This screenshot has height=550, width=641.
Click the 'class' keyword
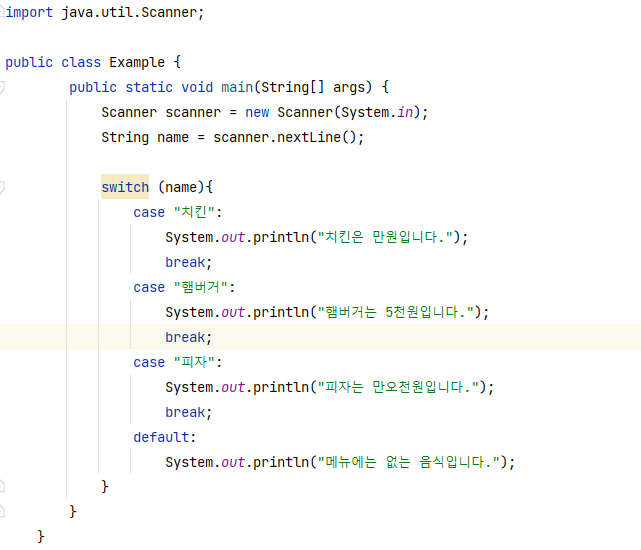(81, 62)
